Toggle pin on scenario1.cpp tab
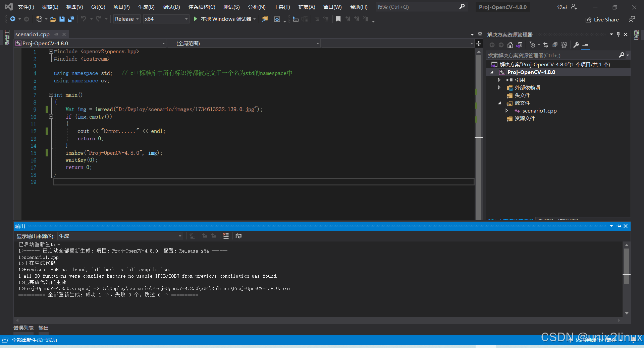The height and width of the screenshot is (348, 644). coord(56,34)
